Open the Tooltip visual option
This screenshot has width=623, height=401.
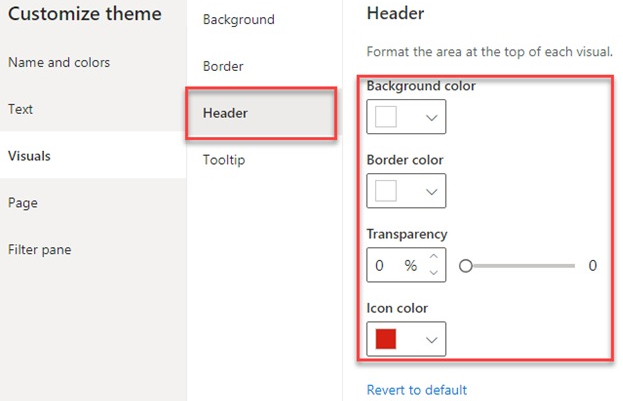click(223, 160)
